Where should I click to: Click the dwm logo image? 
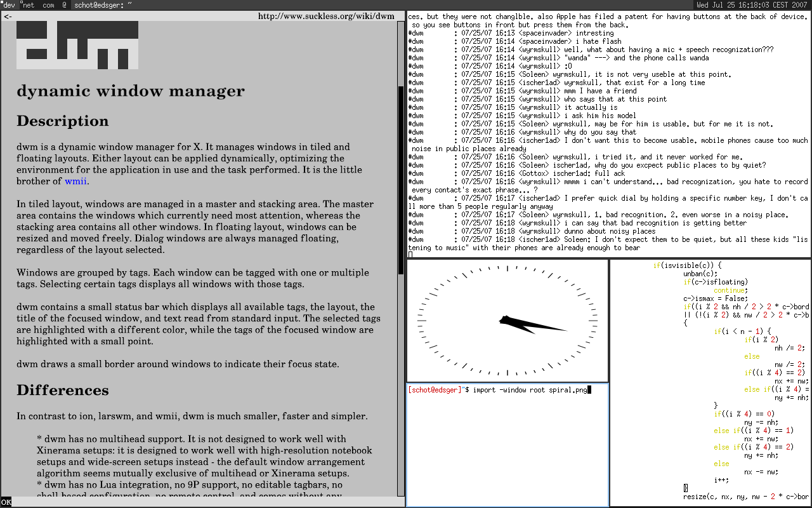[77, 44]
